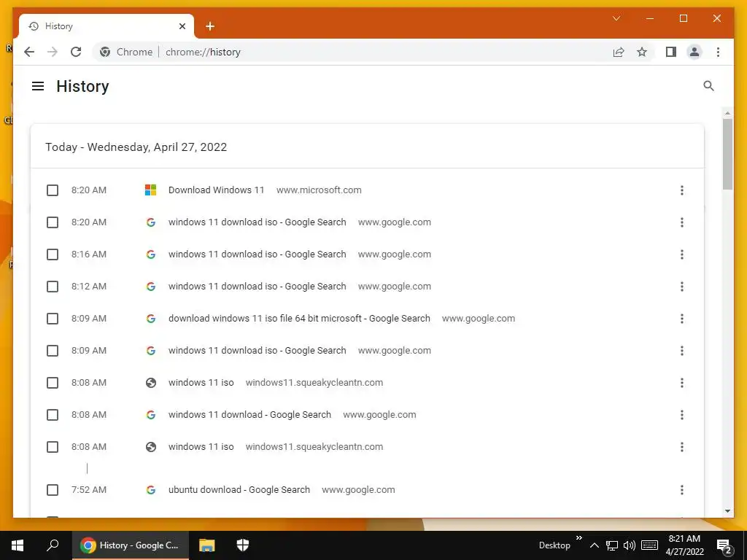The image size is (747, 560).
Task: Open the download windows 11 iso file 64 bit link
Action: click(x=299, y=319)
